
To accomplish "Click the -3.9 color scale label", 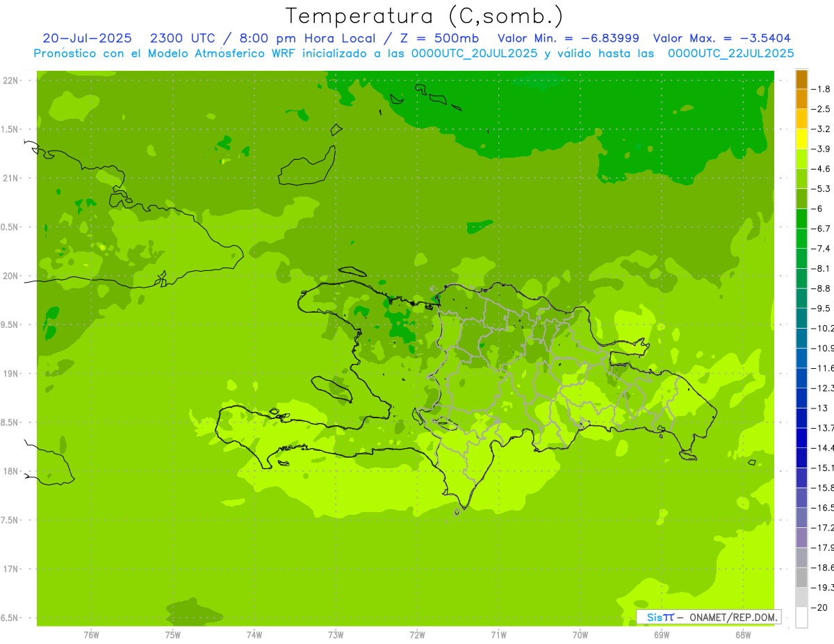I will click(x=821, y=149).
